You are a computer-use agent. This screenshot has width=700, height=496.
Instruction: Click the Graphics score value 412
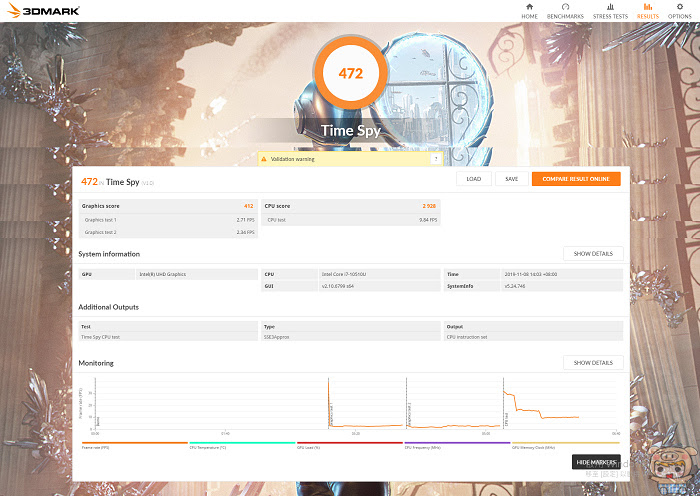248,206
